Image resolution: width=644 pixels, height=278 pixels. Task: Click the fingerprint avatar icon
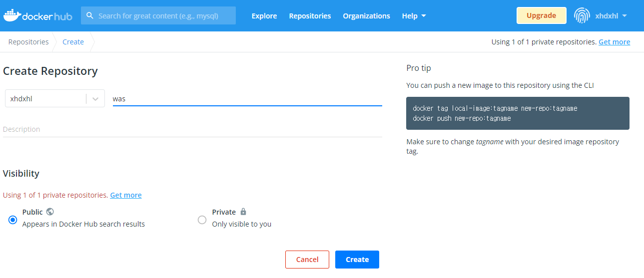[582, 15]
